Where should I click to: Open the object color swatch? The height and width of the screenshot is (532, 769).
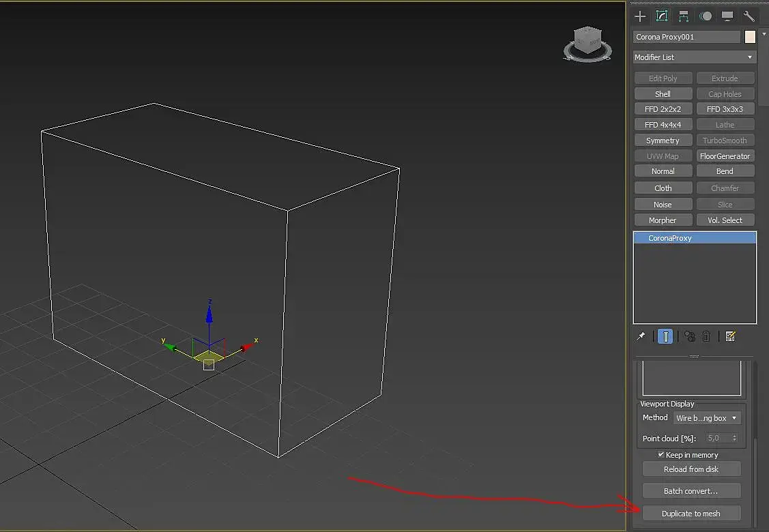click(x=750, y=37)
